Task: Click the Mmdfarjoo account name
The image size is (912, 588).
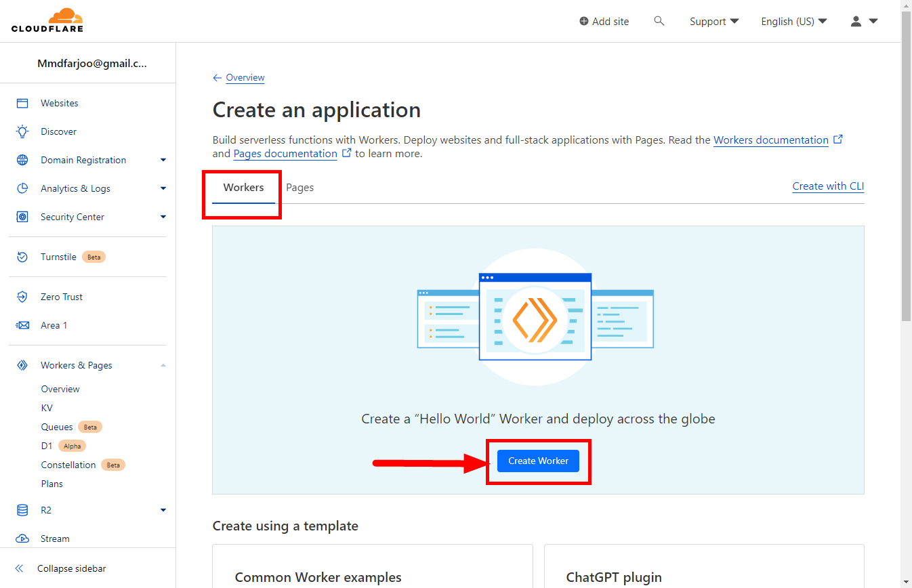Action: (92, 63)
